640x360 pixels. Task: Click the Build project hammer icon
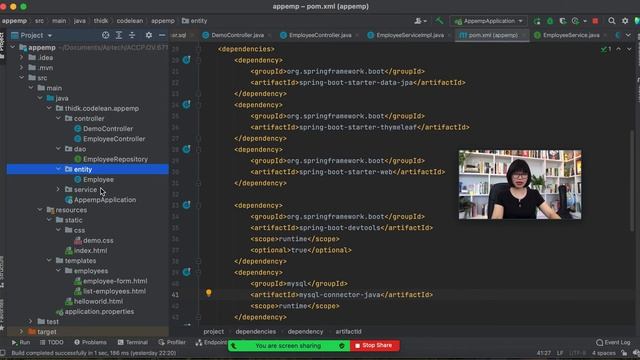point(439,20)
